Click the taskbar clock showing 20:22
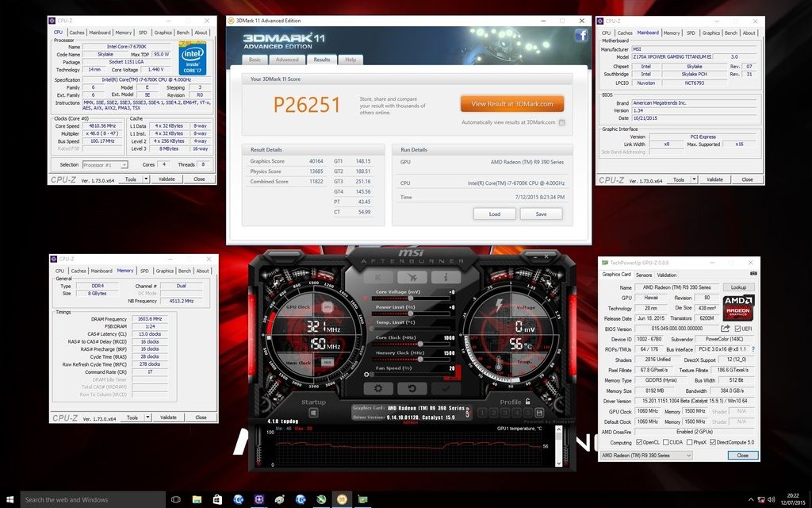Image resolution: width=812 pixels, height=508 pixels. tap(792, 500)
